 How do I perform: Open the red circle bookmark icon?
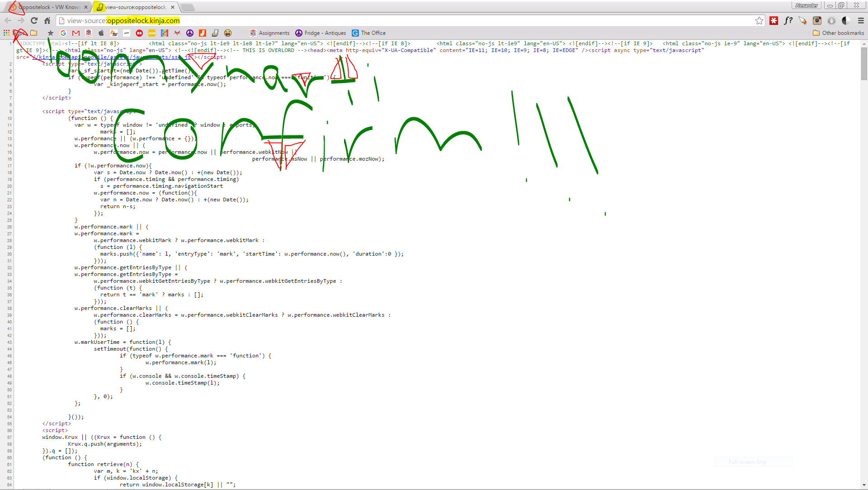[139, 33]
